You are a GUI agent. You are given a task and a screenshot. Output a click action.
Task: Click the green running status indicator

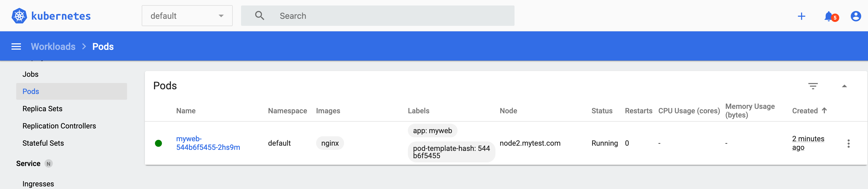tap(158, 144)
